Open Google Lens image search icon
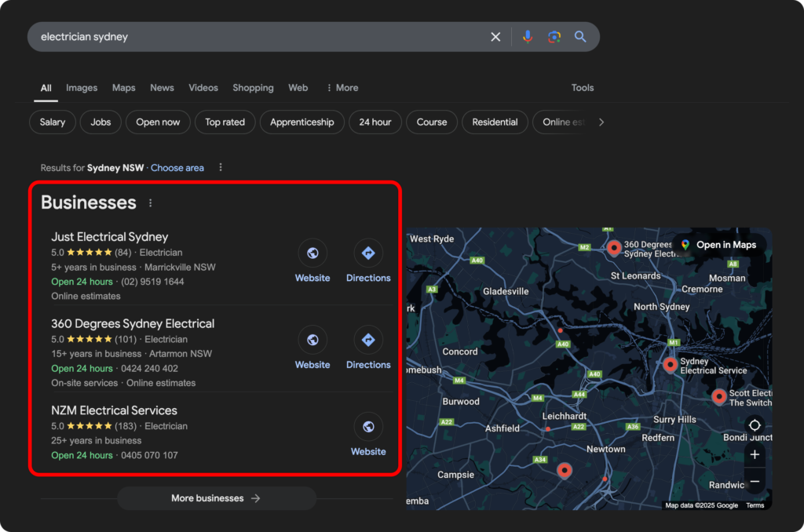 pyautogui.click(x=554, y=37)
